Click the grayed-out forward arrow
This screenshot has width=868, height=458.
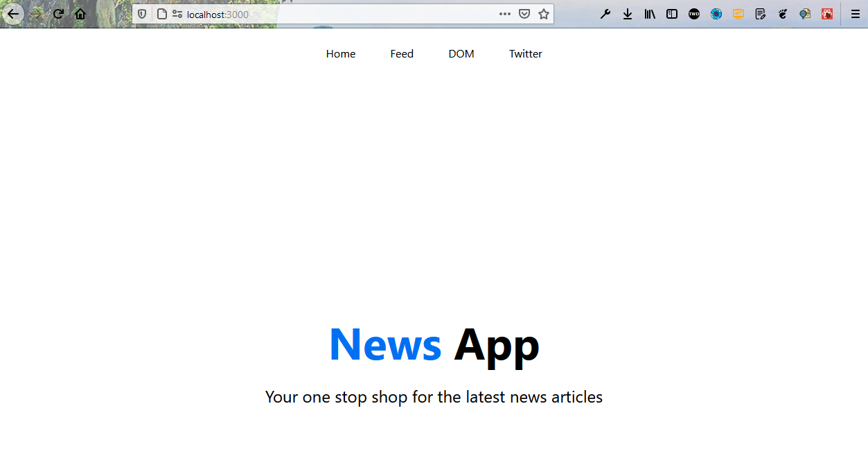click(x=36, y=14)
